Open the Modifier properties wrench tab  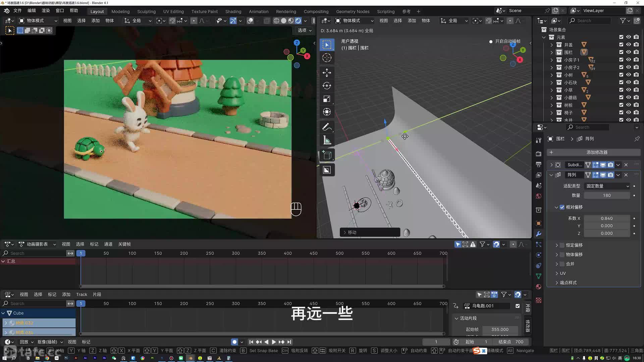click(538, 234)
